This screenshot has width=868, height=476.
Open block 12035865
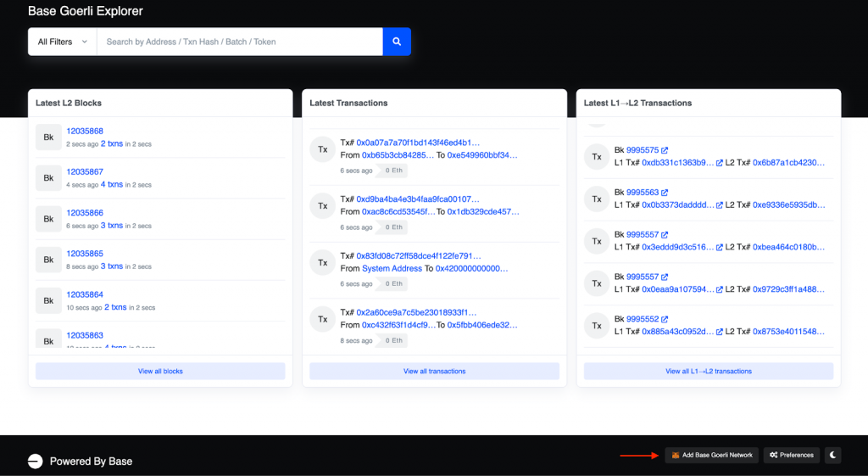pyautogui.click(x=85, y=253)
